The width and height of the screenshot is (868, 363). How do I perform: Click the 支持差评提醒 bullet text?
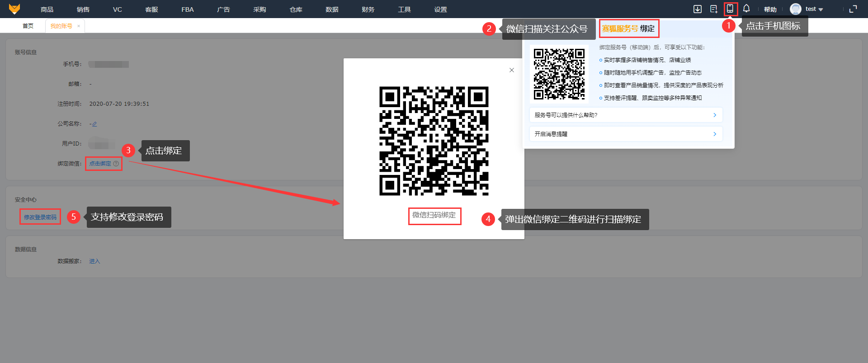click(x=653, y=98)
